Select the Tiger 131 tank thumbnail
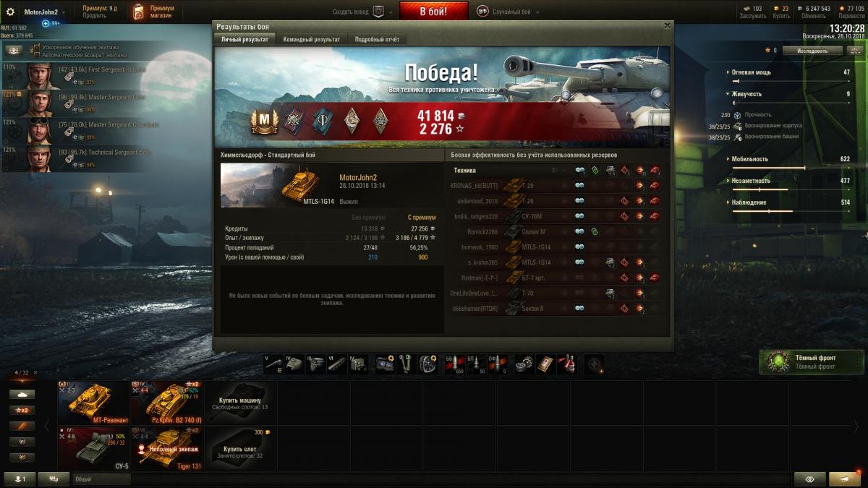 click(x=166, y=449)
